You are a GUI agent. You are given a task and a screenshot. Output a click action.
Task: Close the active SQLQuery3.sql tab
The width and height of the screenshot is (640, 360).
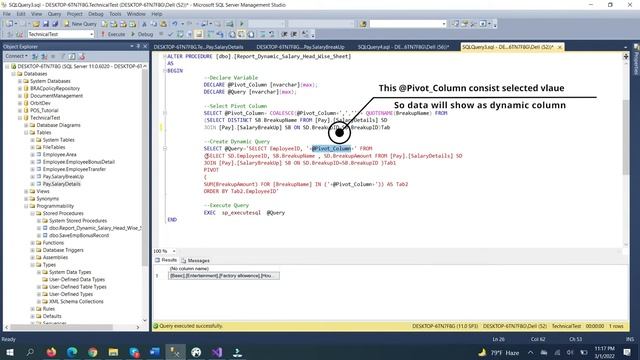(560, 47)
